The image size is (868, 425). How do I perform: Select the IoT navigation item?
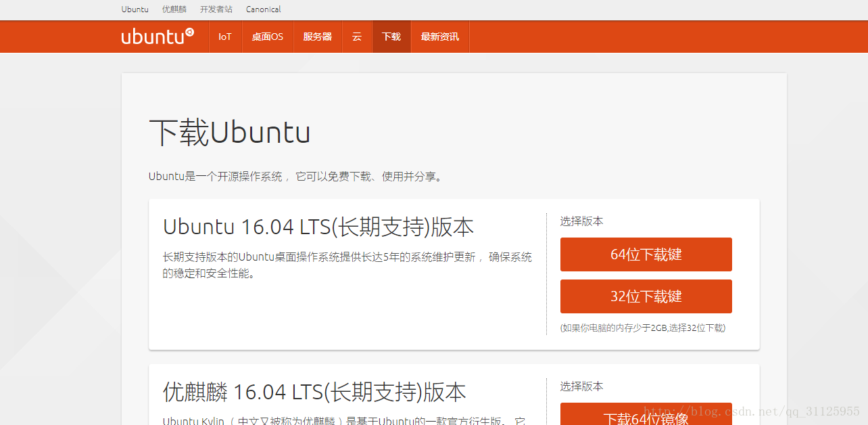click(x=225, y=37)
